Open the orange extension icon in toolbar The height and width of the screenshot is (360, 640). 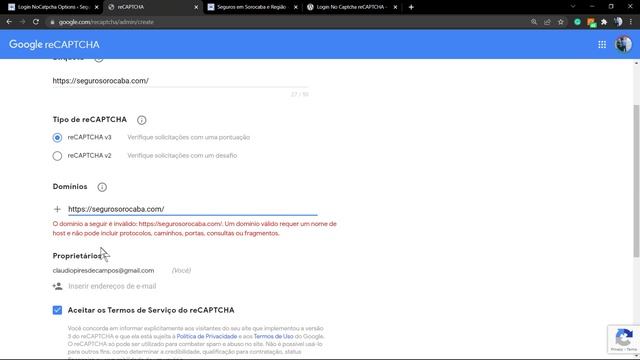tap(591, 22)
